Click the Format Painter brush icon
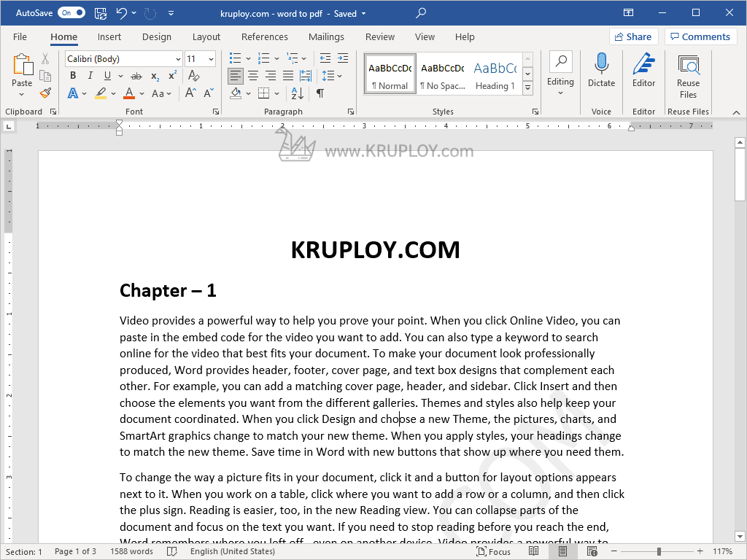 [x=45, y=93]
